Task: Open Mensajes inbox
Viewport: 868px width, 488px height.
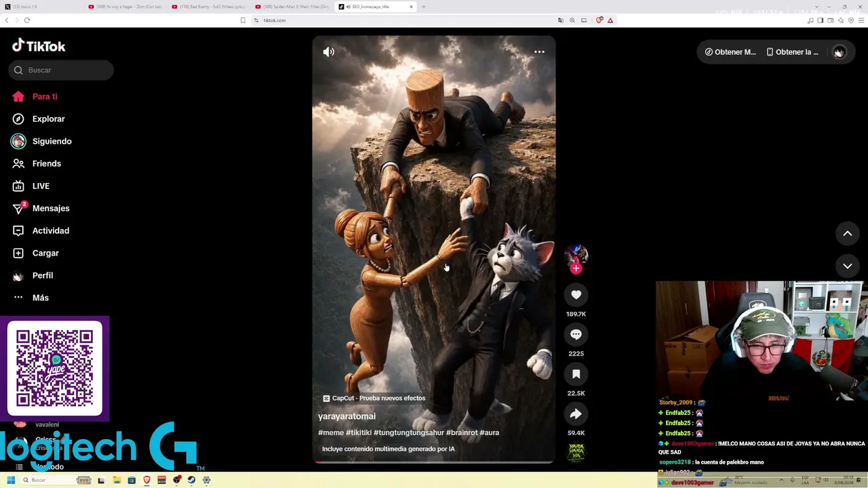Action: (x=51, y=208)
